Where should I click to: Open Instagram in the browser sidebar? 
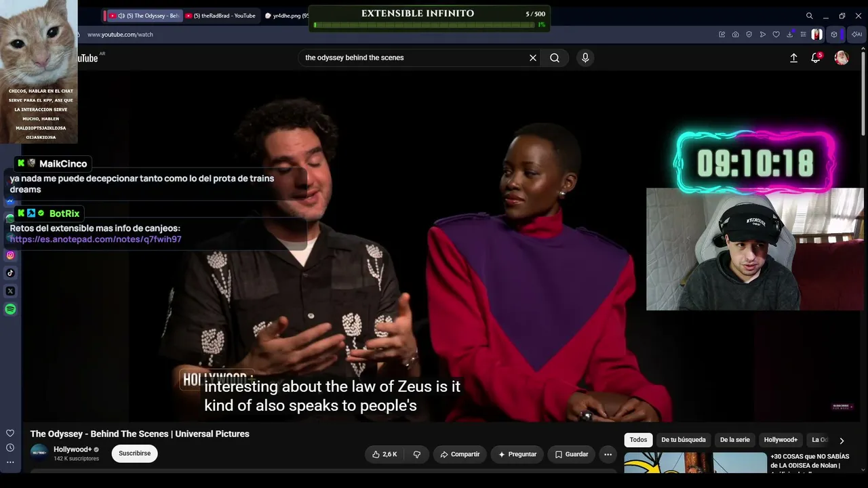(10, 255)
